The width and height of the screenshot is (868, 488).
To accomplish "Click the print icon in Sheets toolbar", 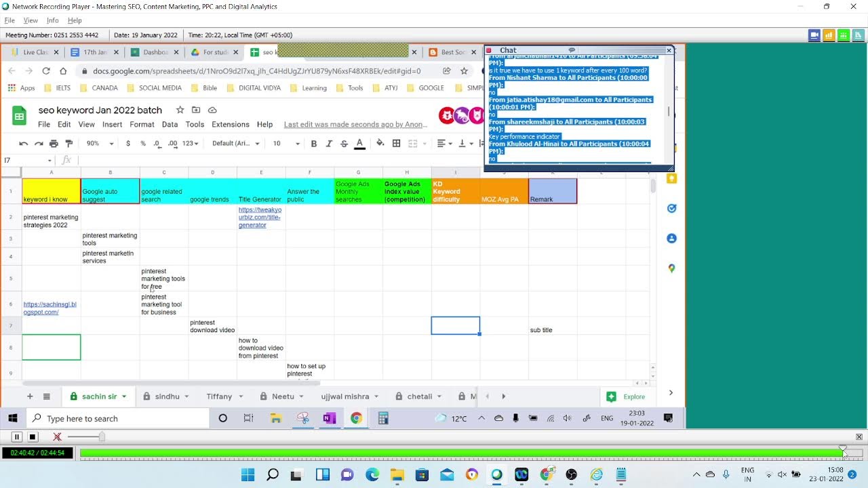I will coord(54,144).
